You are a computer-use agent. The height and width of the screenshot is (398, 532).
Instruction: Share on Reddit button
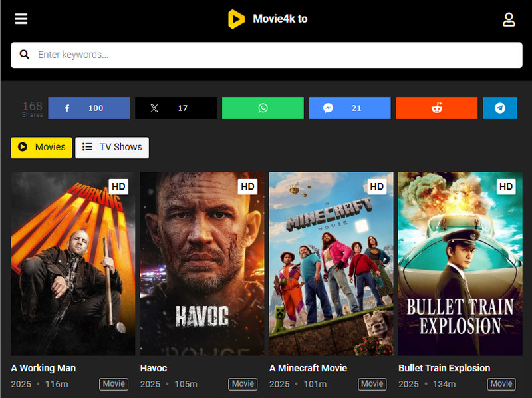coord(437,108)
